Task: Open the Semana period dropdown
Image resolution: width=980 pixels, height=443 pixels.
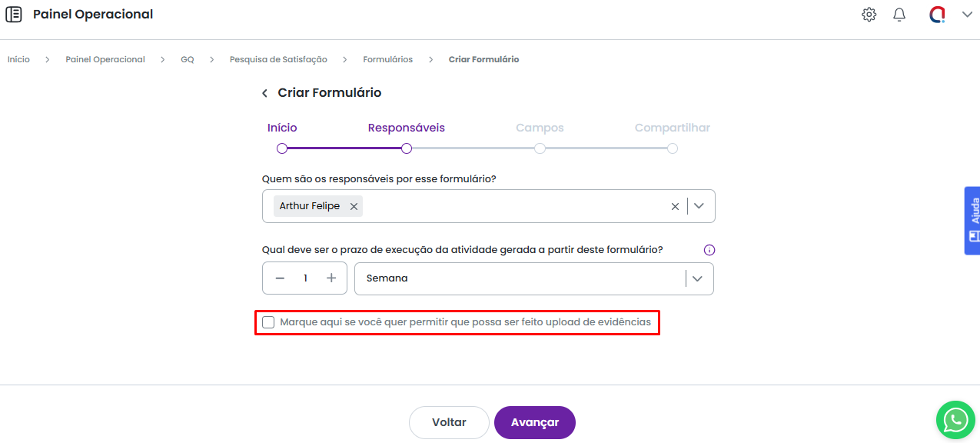Action: 697,278
